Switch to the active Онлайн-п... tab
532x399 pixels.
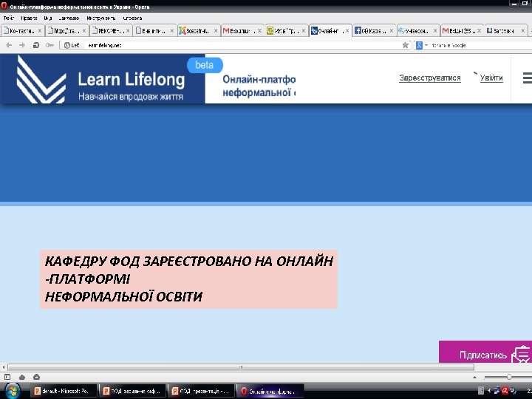[x=330, y=30]
